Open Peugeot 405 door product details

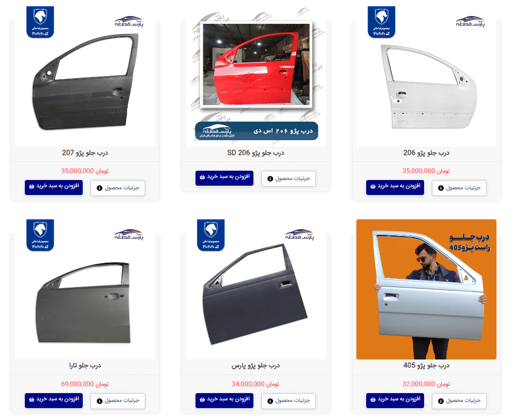coord(459,401)
